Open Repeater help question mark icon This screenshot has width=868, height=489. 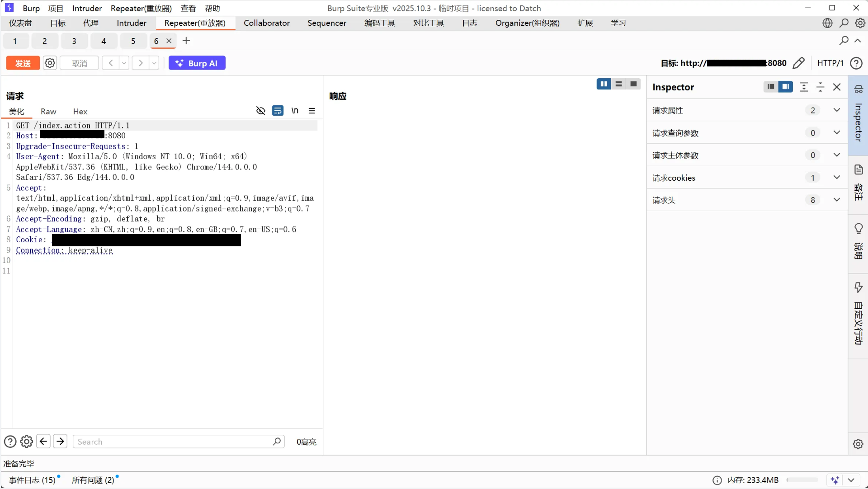pos(856,63)
